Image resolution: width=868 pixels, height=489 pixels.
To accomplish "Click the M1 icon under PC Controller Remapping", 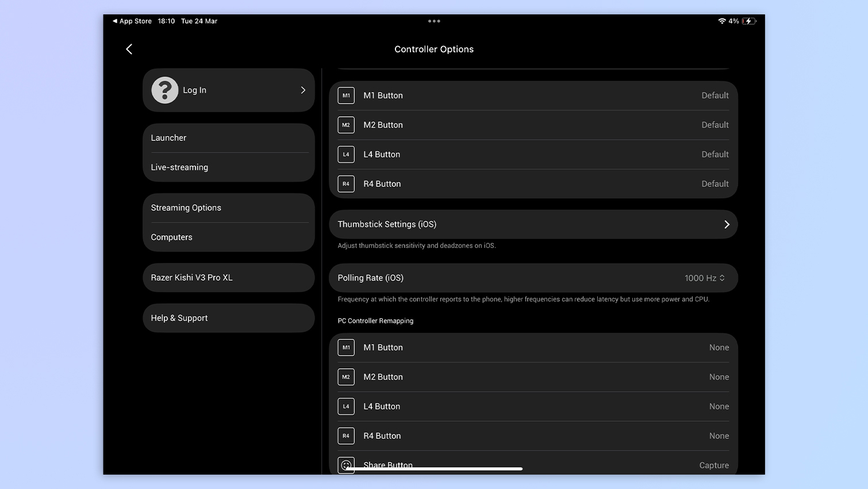I will (x=346, y=347).
